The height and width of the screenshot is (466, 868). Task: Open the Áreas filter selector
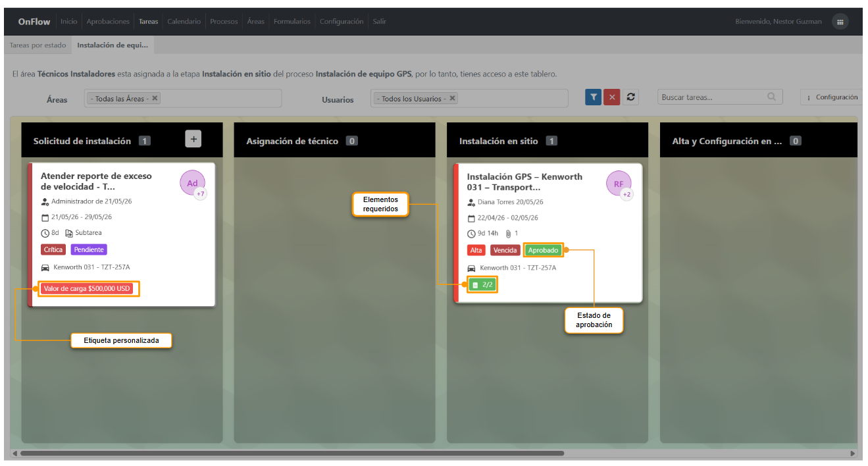point(183,99)
